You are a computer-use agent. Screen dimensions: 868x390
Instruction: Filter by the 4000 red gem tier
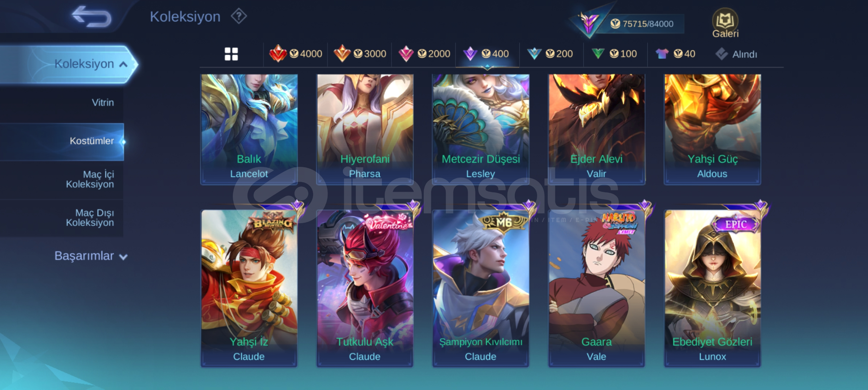296,54
